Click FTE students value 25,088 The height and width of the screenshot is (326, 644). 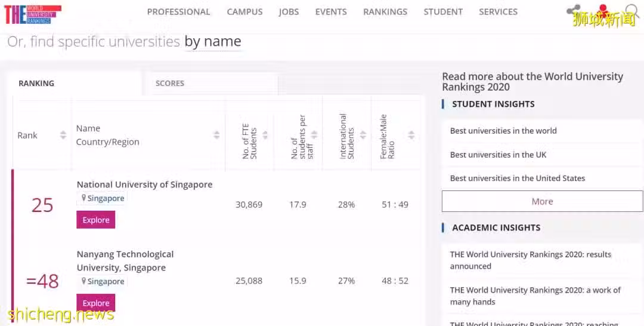[x=249, y=281]
